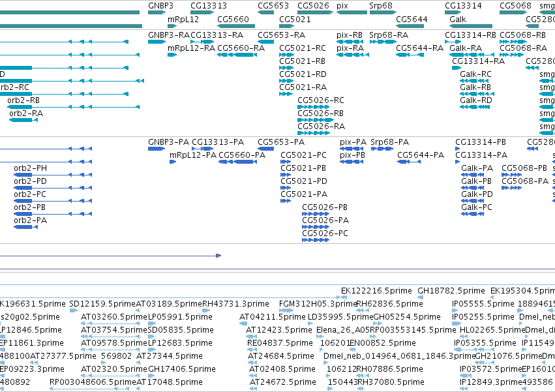Select the CG13313-RA transcript label
555x392 pixels.
(217, 35)
